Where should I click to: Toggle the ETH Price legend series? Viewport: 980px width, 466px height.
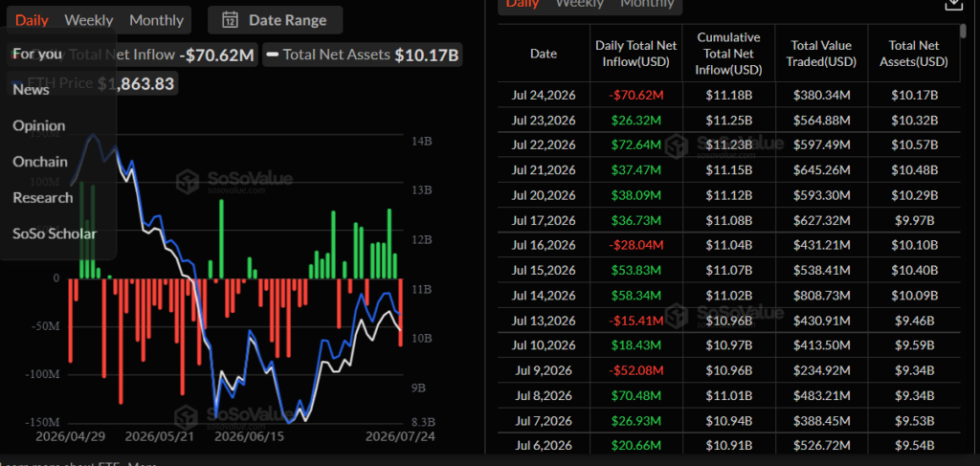[93, 83]
